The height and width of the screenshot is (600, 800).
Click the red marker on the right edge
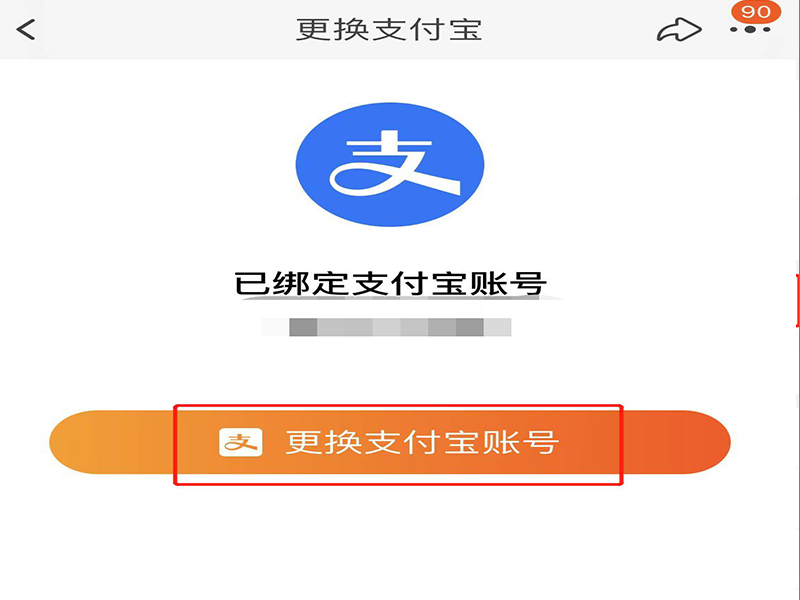(797, 300)
